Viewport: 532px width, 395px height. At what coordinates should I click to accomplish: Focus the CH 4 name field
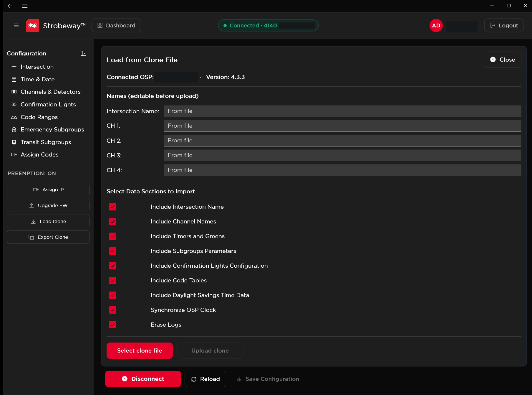click(x=342, y=170)
